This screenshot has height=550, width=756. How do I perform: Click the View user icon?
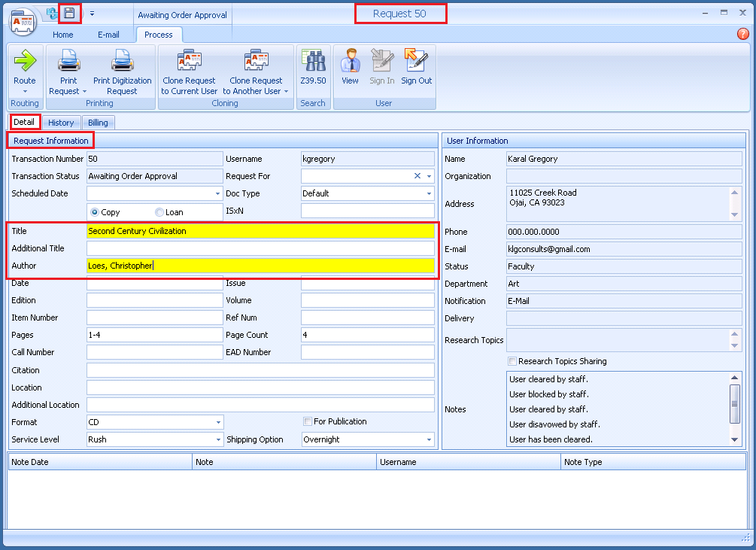(350, 61)
